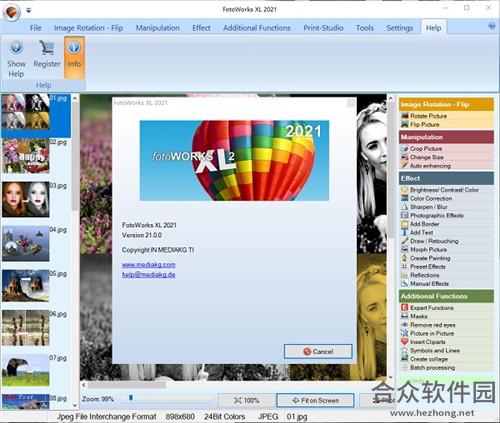This screenshot has width=500, height=423.
Task: Open Expert Functions
Action: click(432, 307)
